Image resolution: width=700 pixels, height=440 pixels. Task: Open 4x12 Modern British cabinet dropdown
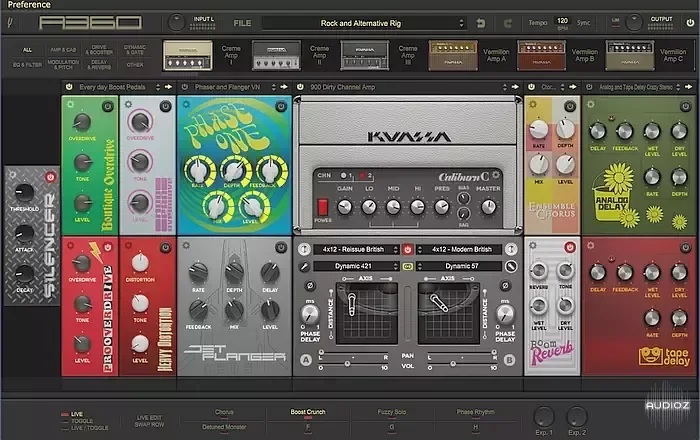(x=459, y=249)
